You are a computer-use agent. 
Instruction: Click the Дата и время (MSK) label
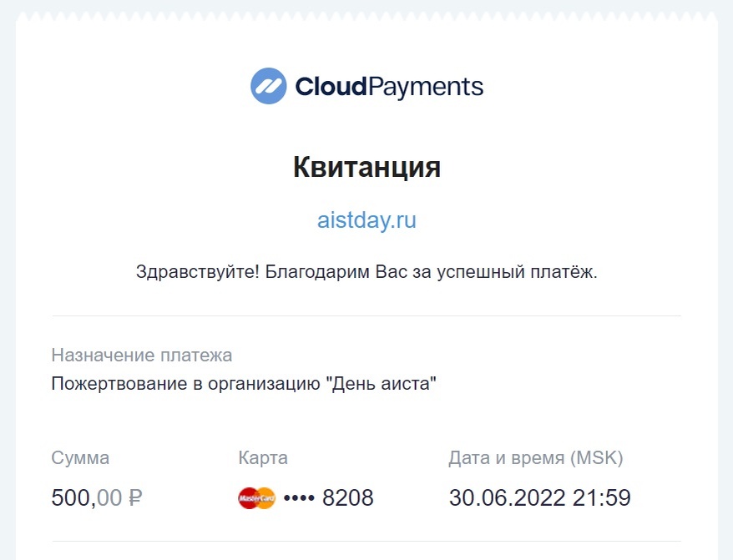pos(536,458)
